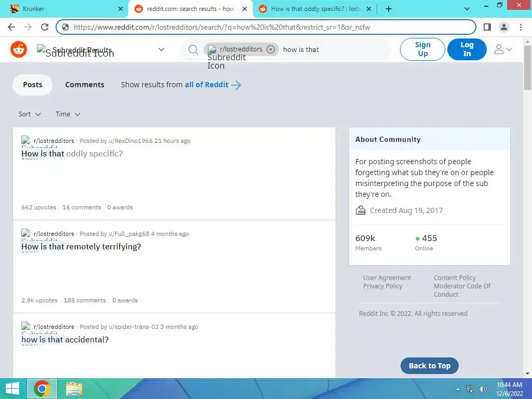Click the Back to Top button
The height and width of the screenshot is (399, 532).
click(x=430, y=366)
